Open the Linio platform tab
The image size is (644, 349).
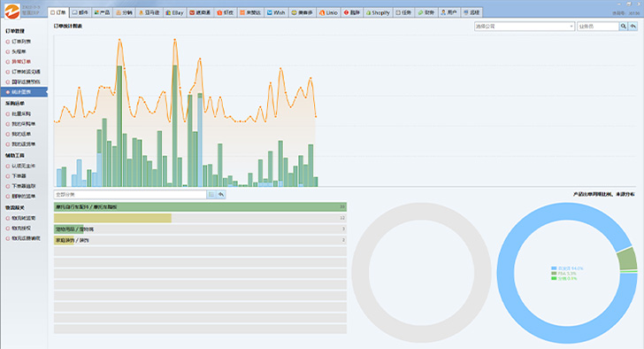coord(328,12)
